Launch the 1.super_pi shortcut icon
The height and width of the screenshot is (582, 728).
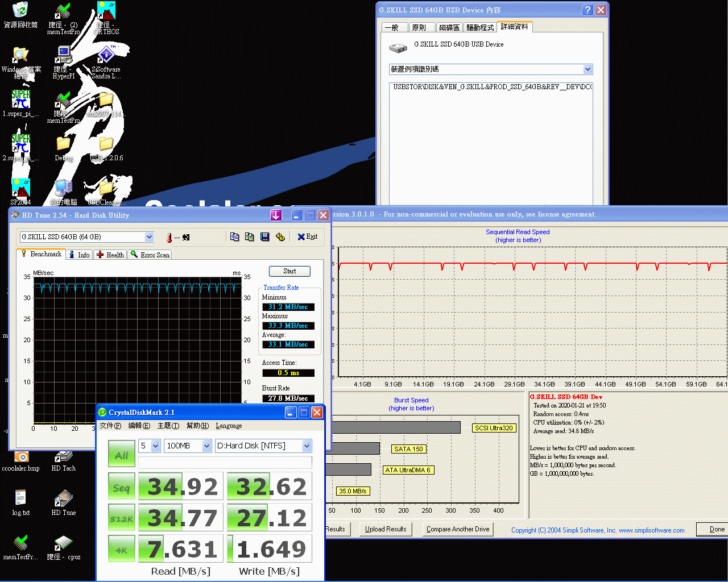[20, 99]
